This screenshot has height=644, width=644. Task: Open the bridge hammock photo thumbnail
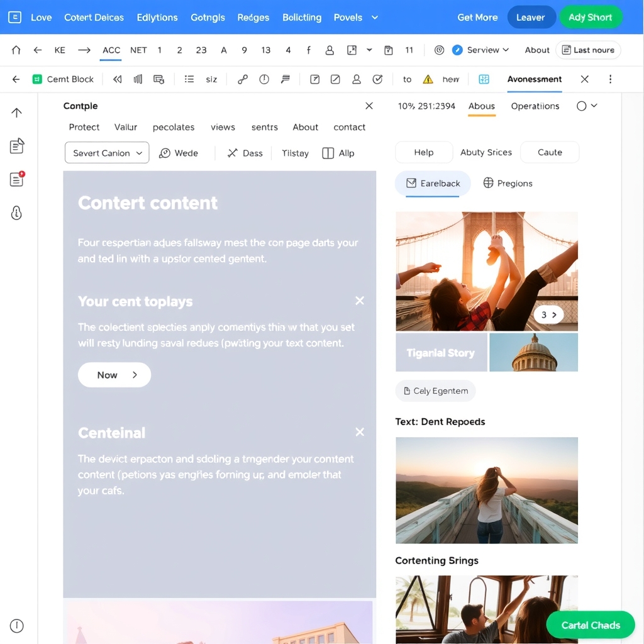487,271
